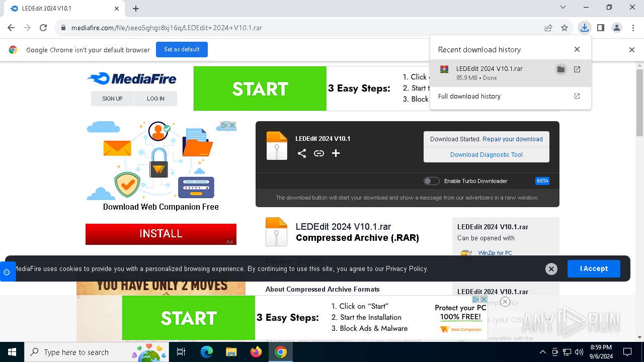Image resolution: width=644 pixels, height=362 pixels.
Task: Set Chrome as the default browser
Action: tap(182, 49)
